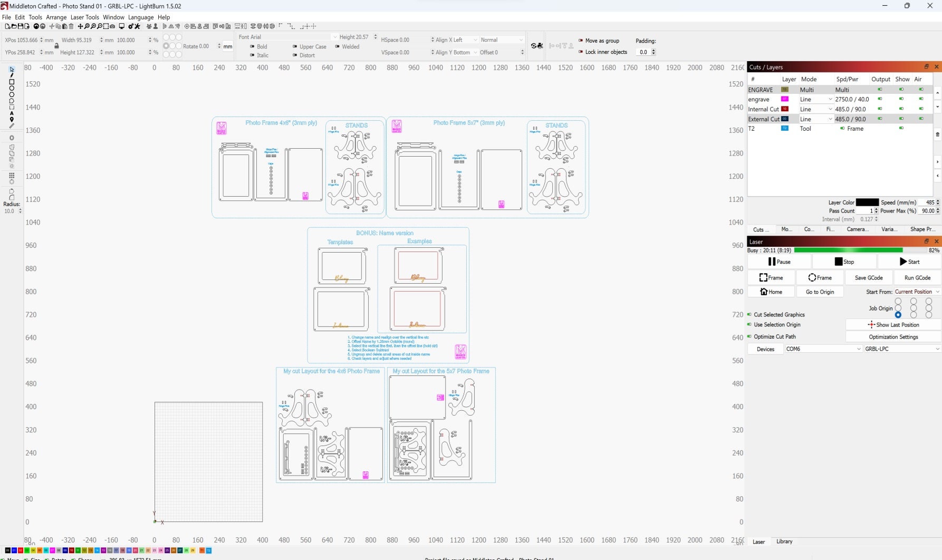Viewport: 942px width, 560px height.
Task: Click the job progress bar at 82%
Action: pyautogui.click(x=860, y=250)
